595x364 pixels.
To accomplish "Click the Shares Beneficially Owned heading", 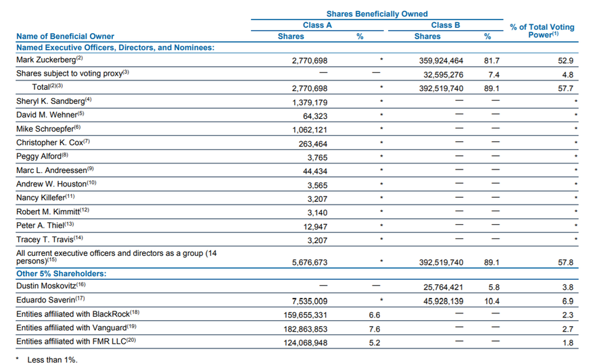I will pos(377,14).
